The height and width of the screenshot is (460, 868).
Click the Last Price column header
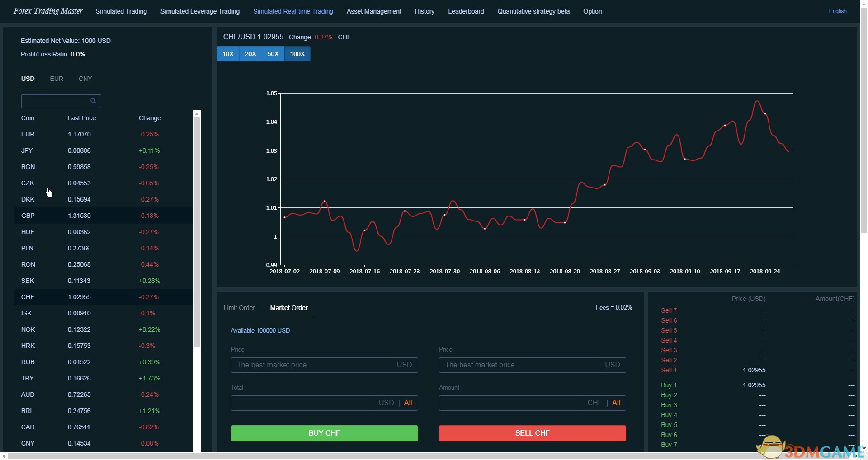[82, 118]
